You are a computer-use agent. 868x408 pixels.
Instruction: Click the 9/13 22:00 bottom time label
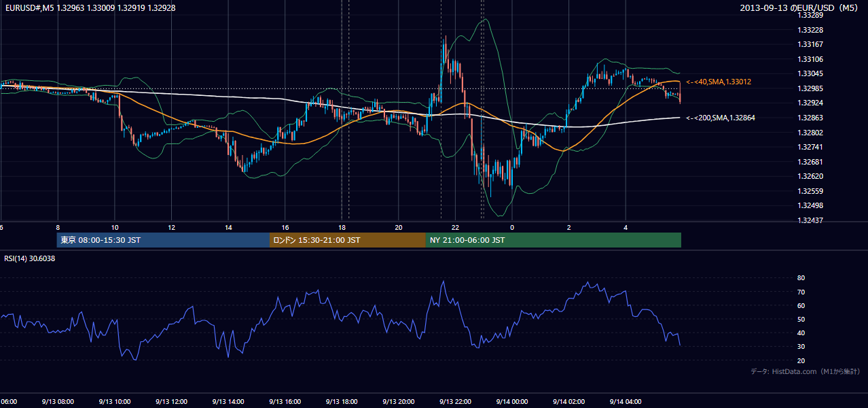pos(455,402)
